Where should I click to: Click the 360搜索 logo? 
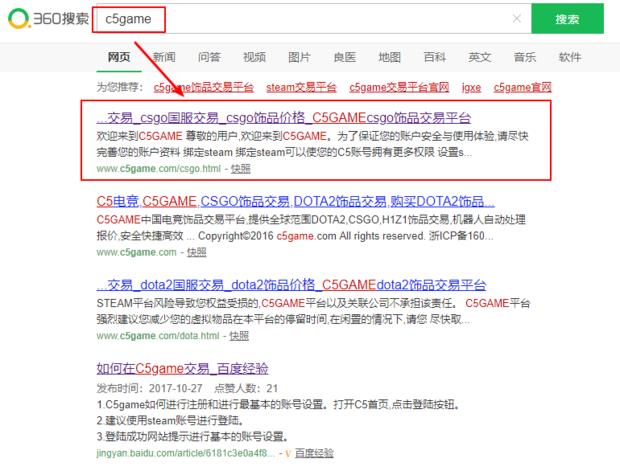(x=48, y=19)
